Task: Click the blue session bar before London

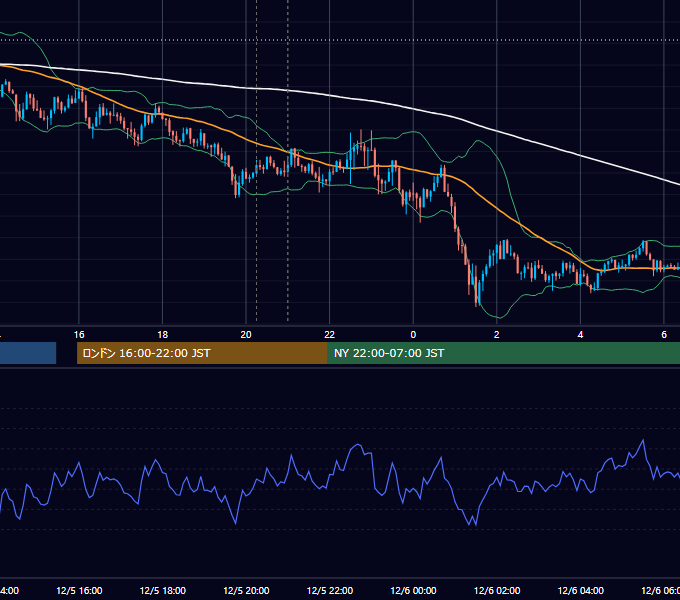Action: pyautogui.click(x=28, y=353)
